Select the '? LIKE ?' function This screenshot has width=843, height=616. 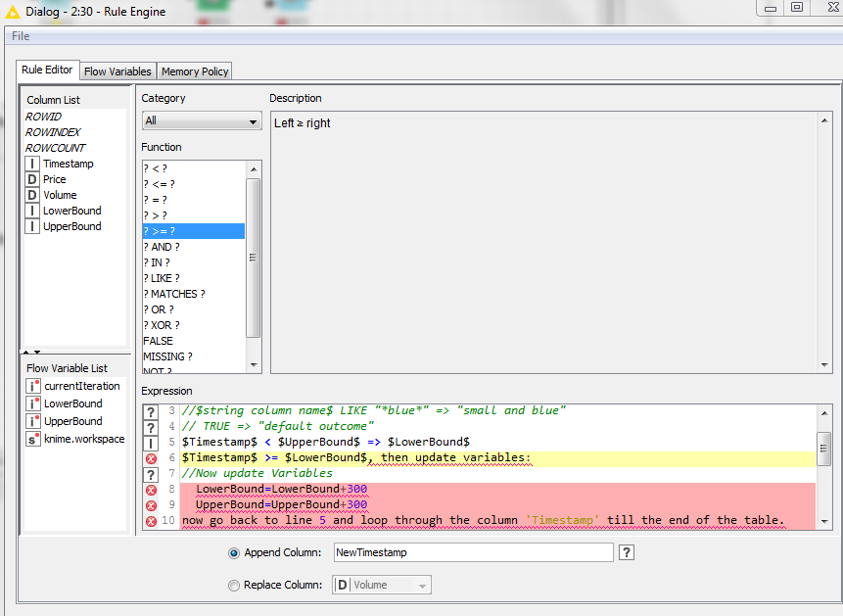coord(194,277)
